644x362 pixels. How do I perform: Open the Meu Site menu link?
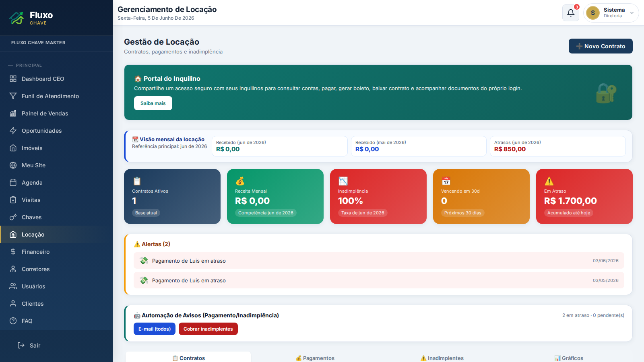tap(56, 165)
